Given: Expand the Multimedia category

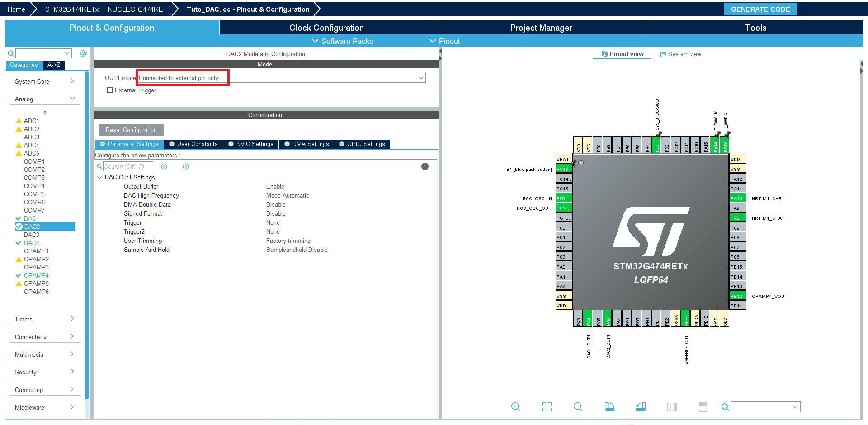Looking at the screenshot, I should [x=44, y=354].
